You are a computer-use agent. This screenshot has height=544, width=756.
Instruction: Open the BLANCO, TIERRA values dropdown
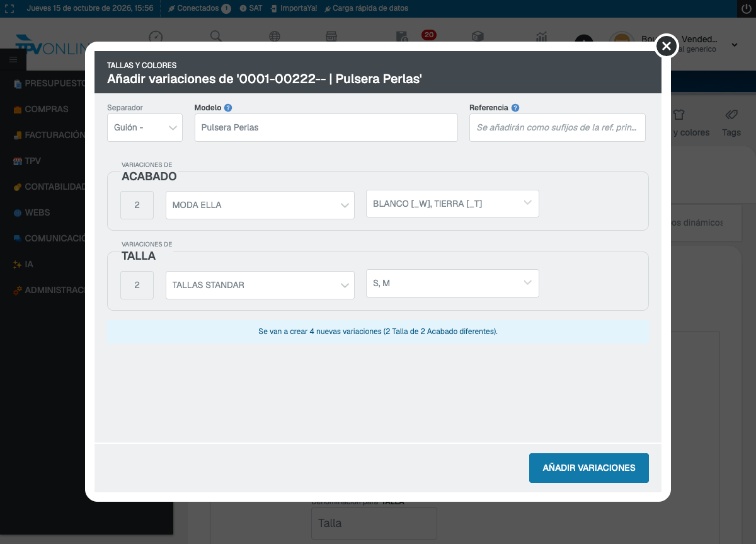pos(452,204)
